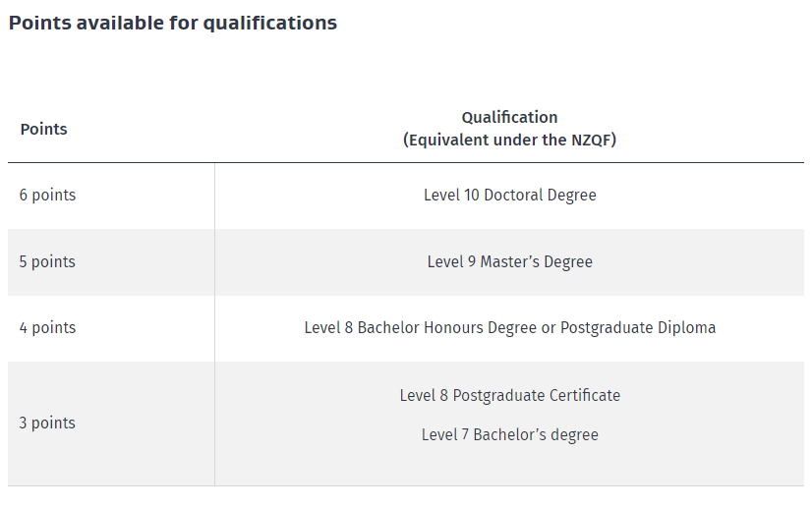The height and width of the screenshot is (509, 812).
Task: Click the 'Qualification' column header
Action: tap(509, 117)
